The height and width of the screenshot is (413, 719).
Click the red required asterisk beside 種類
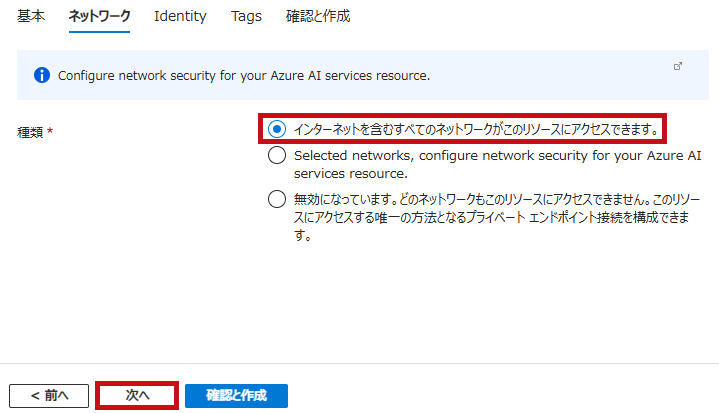coord(50,131)
